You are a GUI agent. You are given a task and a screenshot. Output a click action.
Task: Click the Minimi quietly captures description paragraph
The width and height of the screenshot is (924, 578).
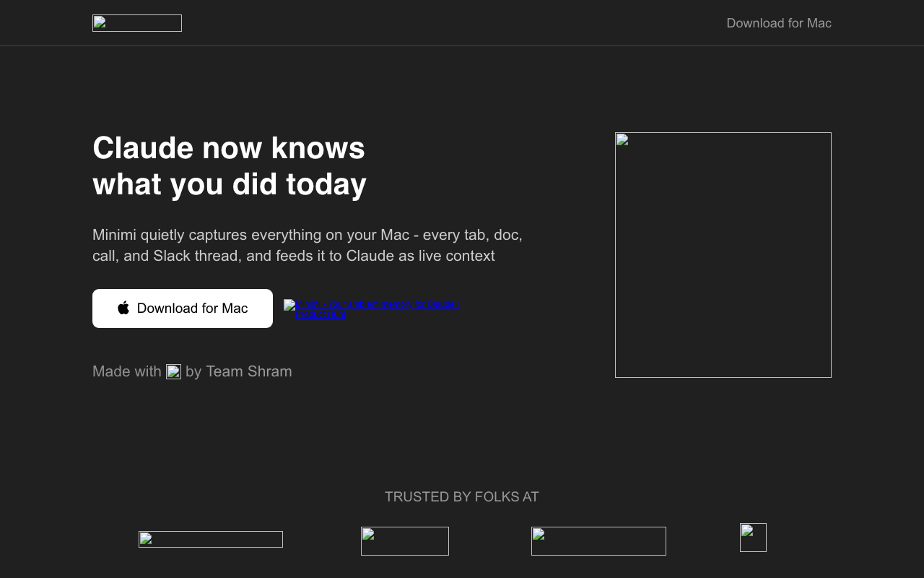308,246
